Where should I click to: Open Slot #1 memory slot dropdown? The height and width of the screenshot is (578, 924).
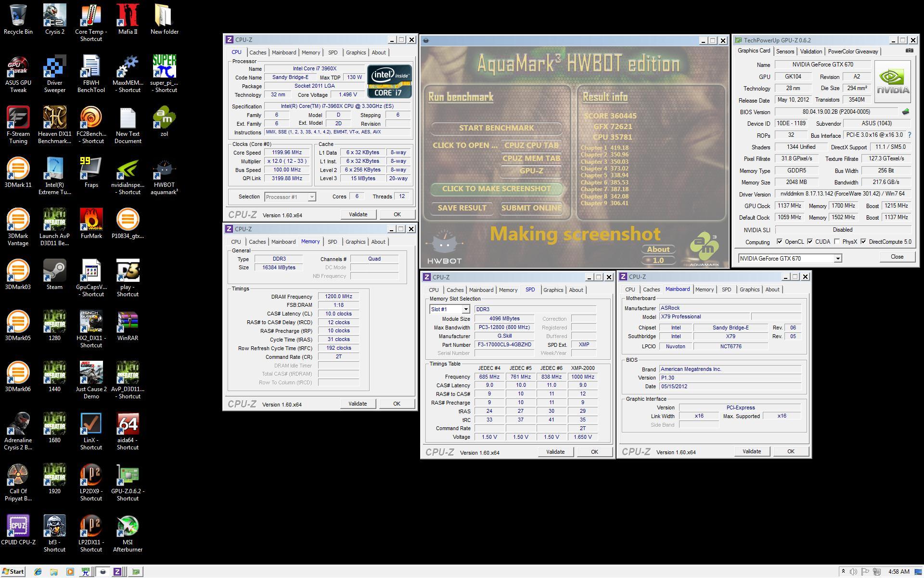click(465, 309)
